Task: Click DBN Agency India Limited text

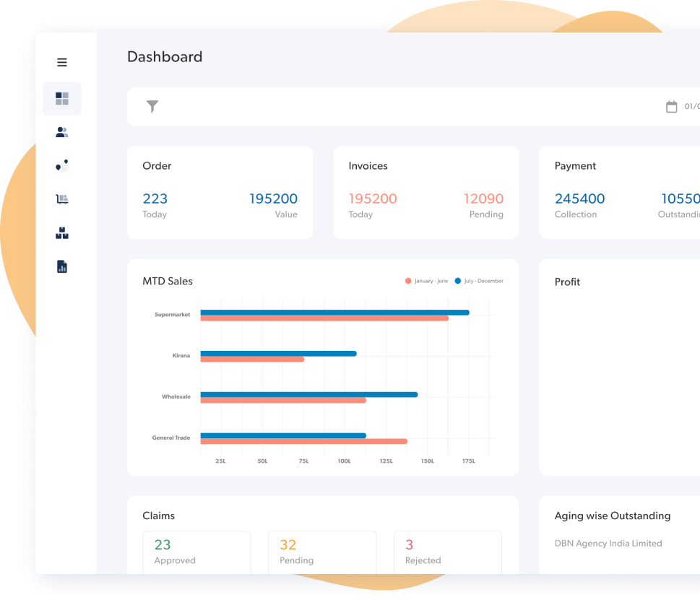Action: (608, 544)
